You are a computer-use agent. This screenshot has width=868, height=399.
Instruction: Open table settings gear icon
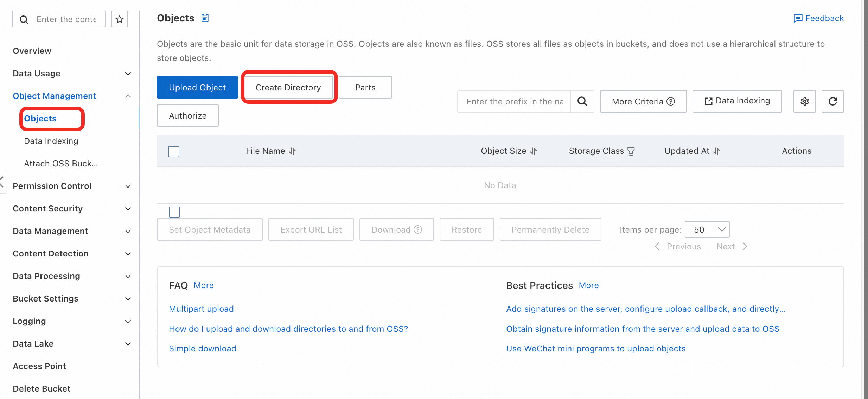click(804, 101)
